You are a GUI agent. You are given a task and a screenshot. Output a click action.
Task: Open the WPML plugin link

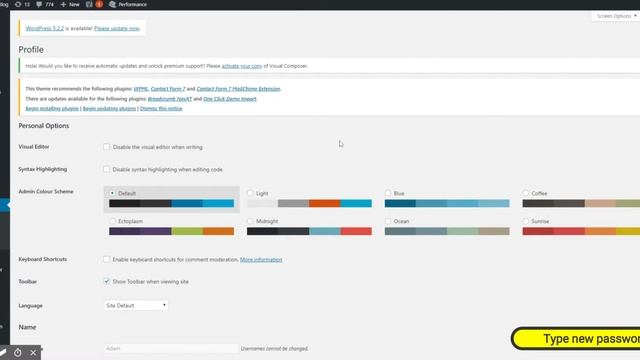[140, 89]
